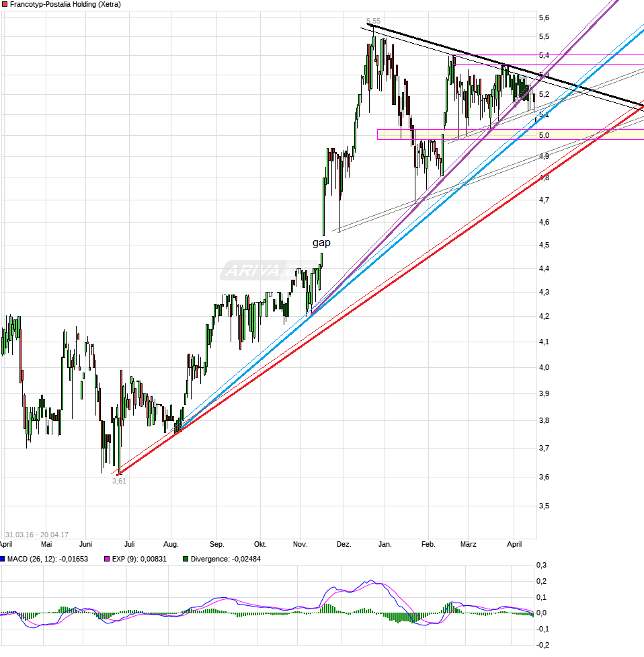
Task: Click the 'Juli' month label on the axis
Action: pyautogui.click(x=129, y=544)
